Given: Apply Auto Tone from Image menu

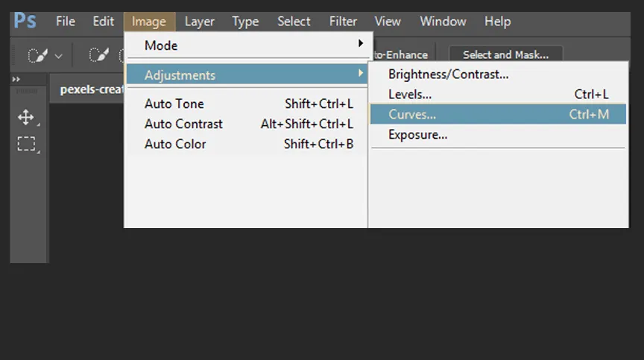Looking at the screenshot, I should point(247,104).
